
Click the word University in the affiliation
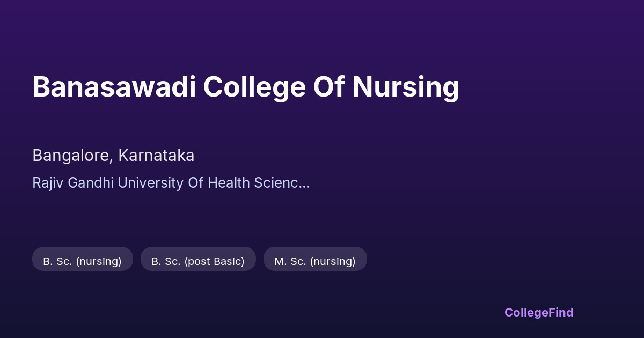click(x=150, y=183)
